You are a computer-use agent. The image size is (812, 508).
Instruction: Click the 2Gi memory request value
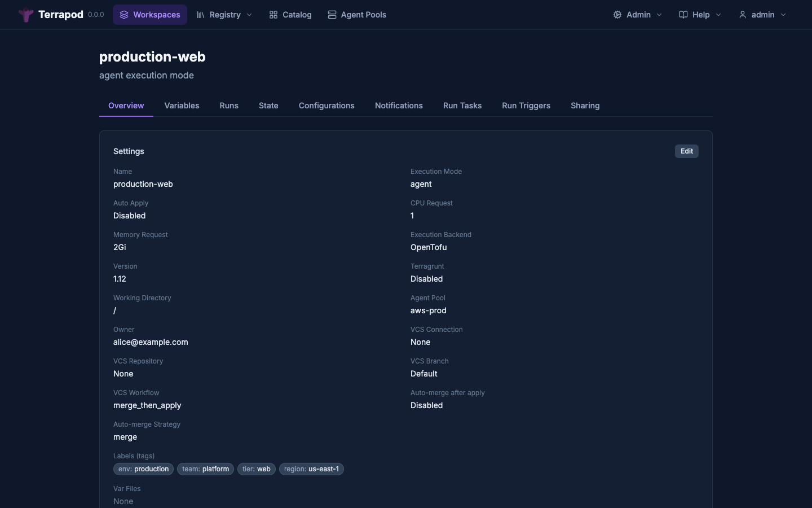pos(120,247)
